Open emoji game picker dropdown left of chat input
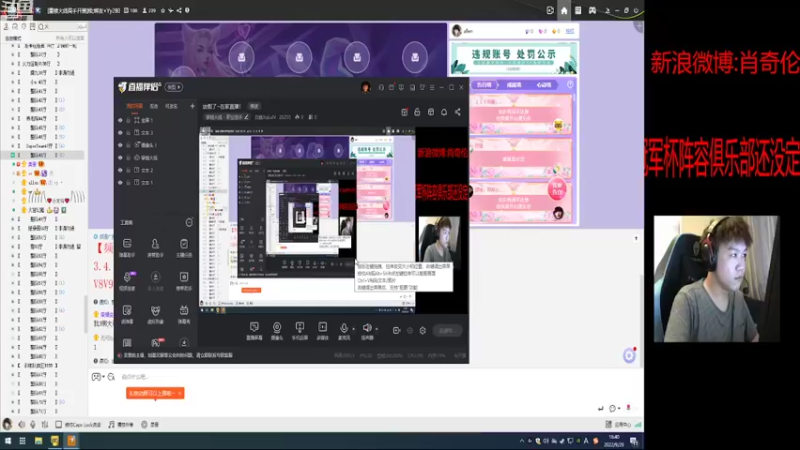The width and height of the screenshot is (800, 450). (x=97, y=377)
